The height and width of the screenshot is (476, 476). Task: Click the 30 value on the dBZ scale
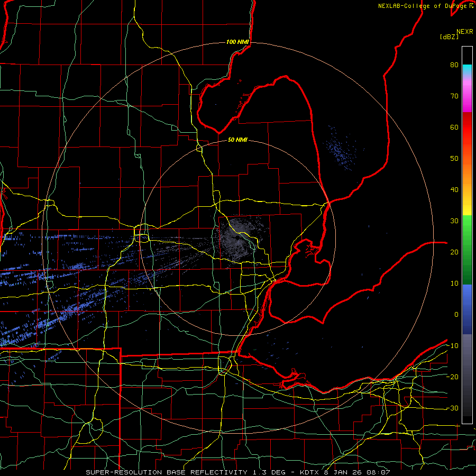(454, 221)
